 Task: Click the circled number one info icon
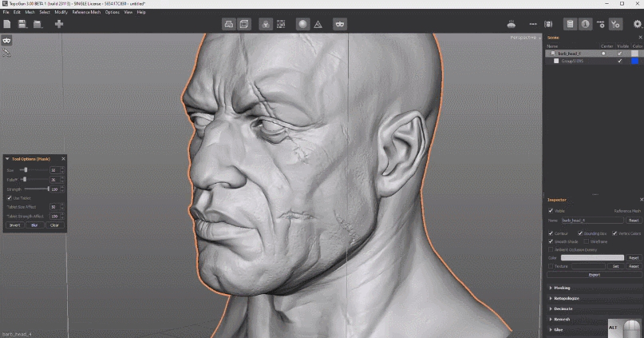click(x=585, y=24)
